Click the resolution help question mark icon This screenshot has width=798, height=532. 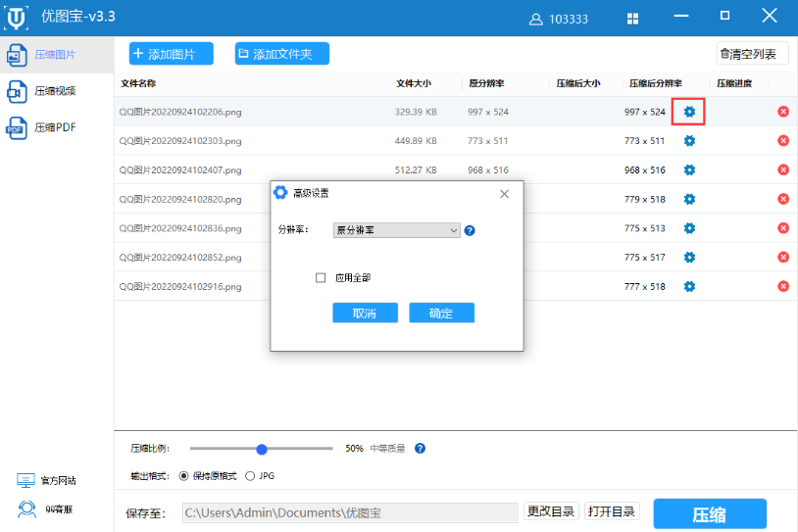470,230
